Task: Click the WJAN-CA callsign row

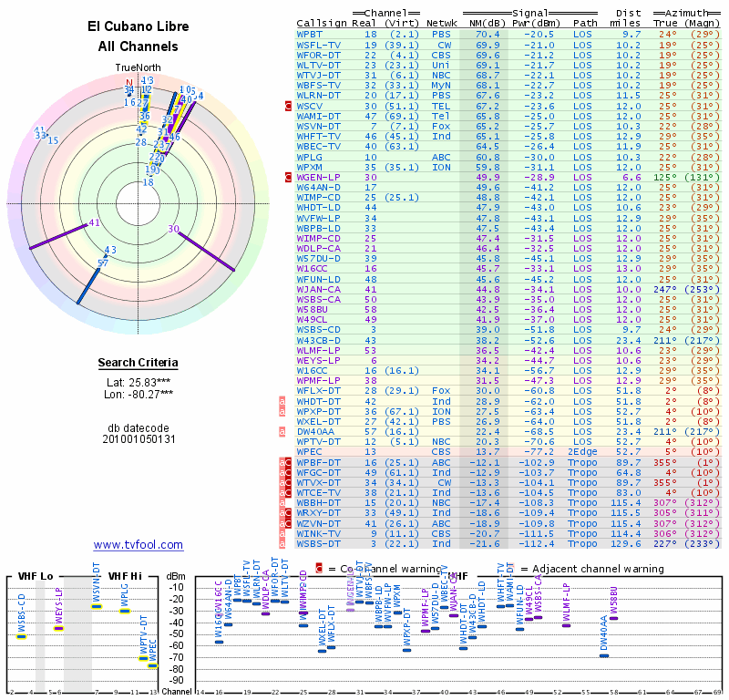Action: point(319,289)
